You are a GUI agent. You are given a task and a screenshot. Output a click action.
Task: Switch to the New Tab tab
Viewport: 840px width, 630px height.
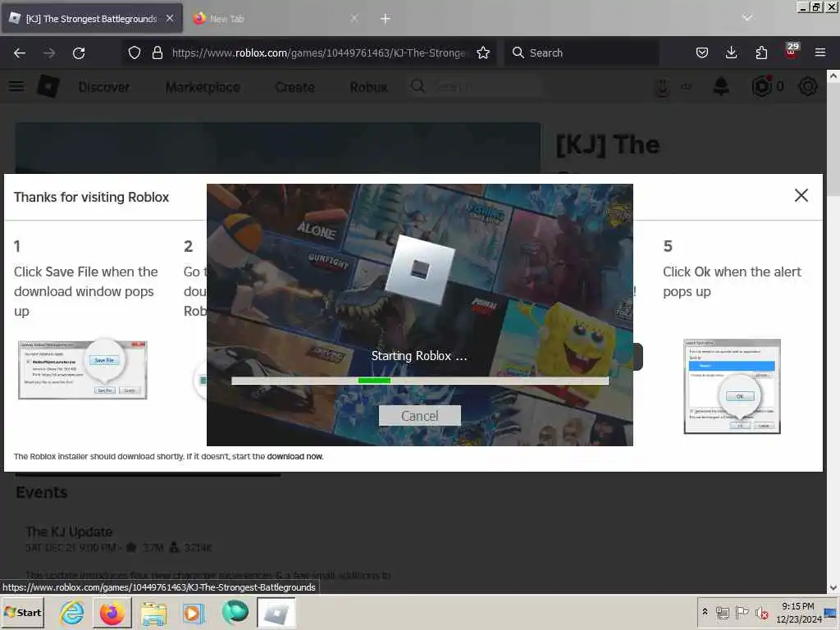tap(276, 19)
